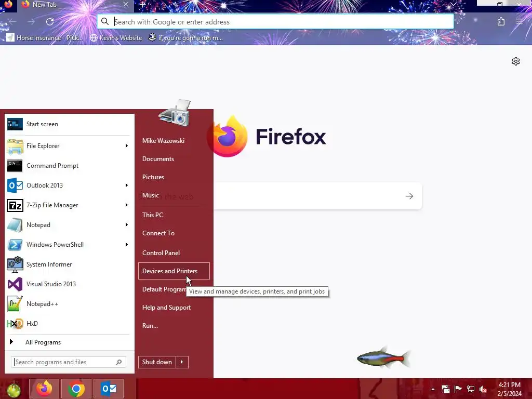The width and height of the screenshot is (532, 399).
Task: Open Firefox extensions puzzle icon
Action: tap(501, 22)
